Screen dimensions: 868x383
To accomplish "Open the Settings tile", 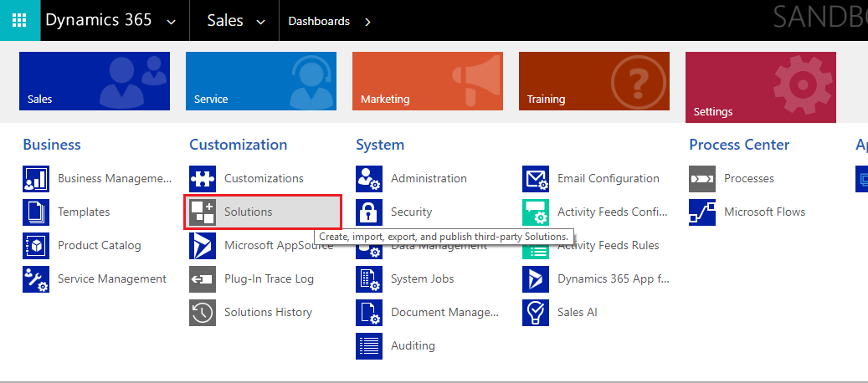I will [760, 87].
